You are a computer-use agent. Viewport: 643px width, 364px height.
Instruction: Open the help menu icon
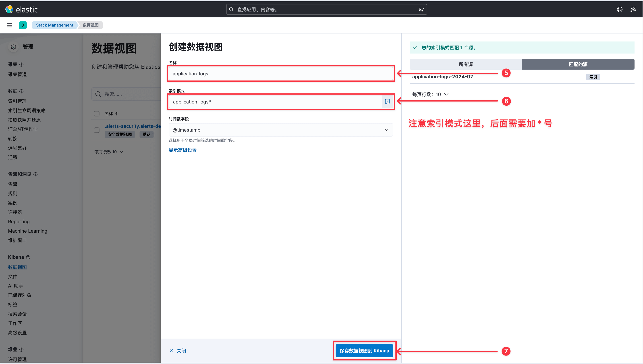coord(620,10)
